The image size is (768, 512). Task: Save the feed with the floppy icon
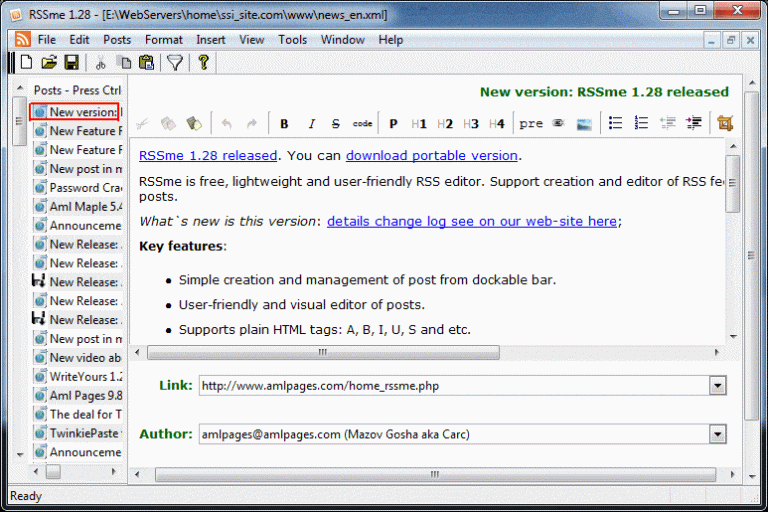click(72, 62)
